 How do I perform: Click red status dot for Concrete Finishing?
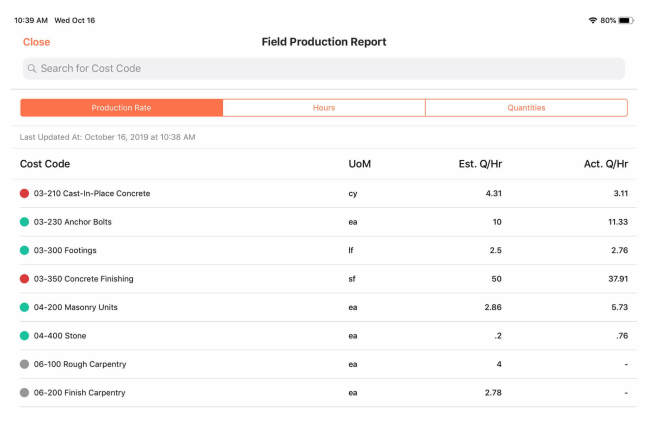pyautogui.click(x=24, y=279)
